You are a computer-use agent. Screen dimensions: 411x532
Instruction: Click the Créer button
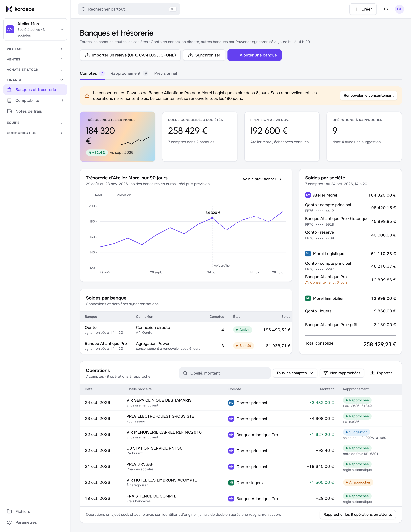[363, 9]
